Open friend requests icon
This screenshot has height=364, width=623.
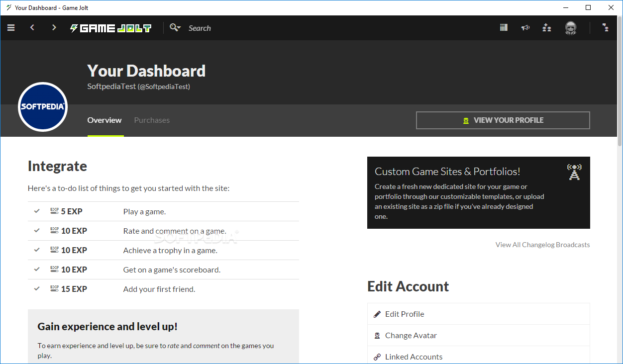click(547, 28)
